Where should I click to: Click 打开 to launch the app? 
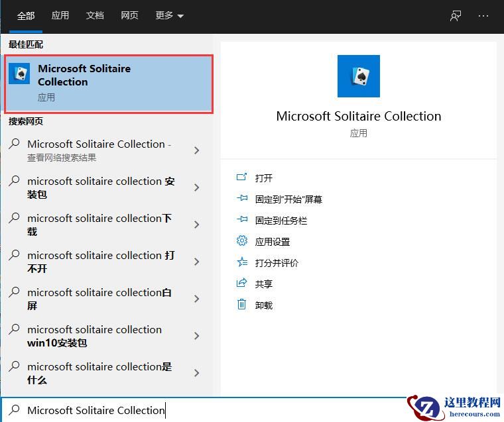263,178
